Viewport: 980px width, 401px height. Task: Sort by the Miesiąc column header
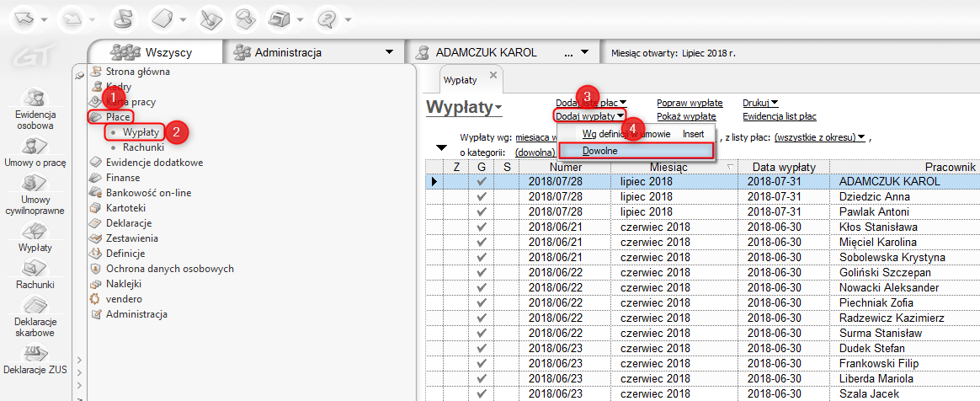tap(675, 167)
